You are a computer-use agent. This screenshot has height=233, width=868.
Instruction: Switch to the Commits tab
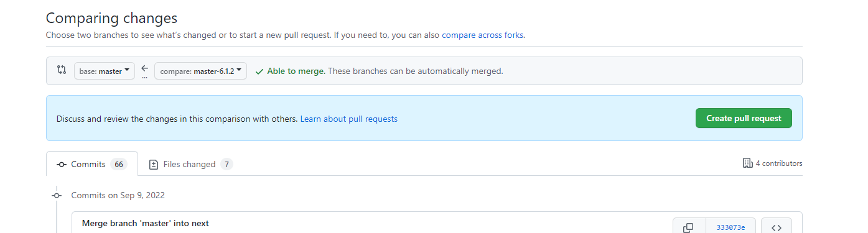tap(92, 164)
